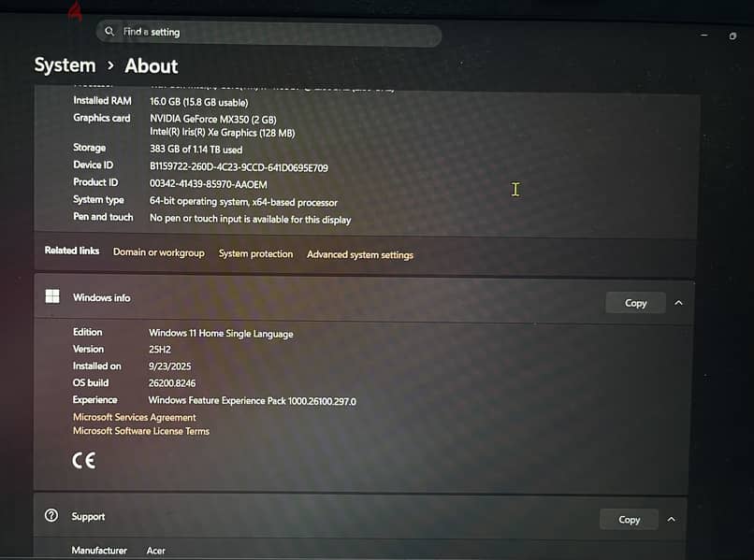Viewport: 754px width, 560px height.
Task: Copy the Support details
Action: point(629,520)
